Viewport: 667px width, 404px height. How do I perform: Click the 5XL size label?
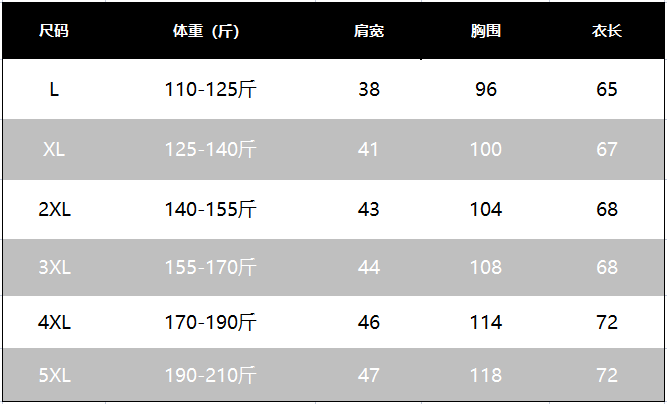54,377
